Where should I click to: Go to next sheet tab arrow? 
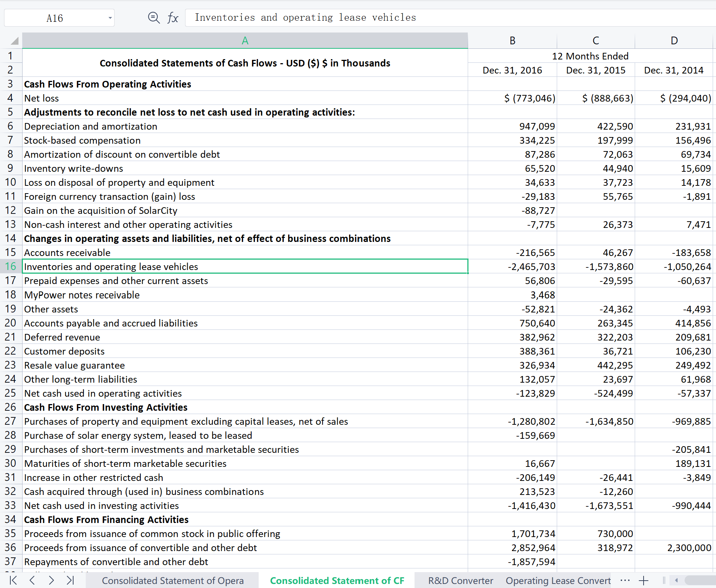pos(51,580)
